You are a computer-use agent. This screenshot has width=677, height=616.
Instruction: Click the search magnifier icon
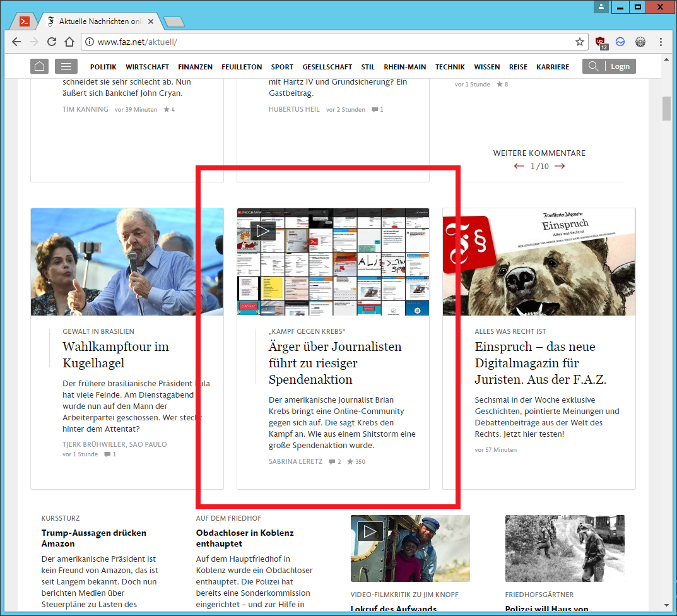(593, 66)
